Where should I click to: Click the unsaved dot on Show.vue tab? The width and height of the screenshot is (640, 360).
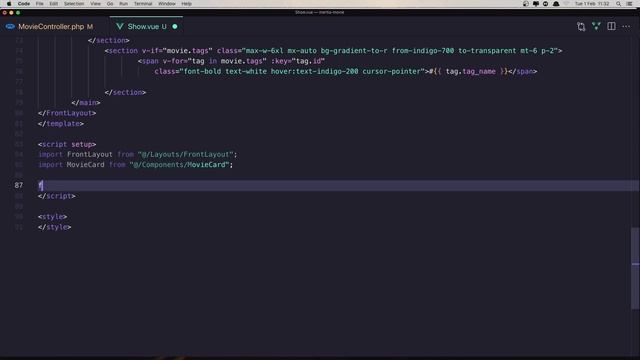pos(175,27)
